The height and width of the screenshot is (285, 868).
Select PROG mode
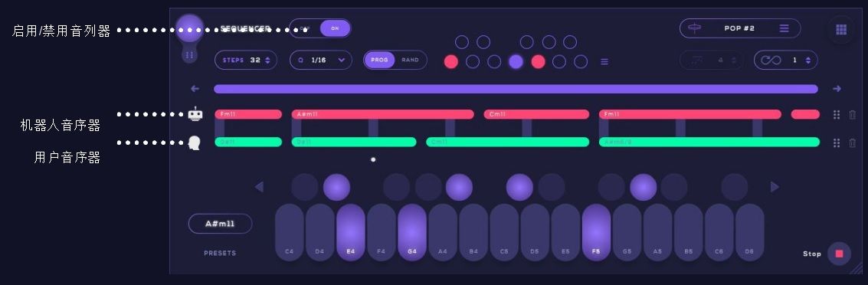click(x=380, y=60)
